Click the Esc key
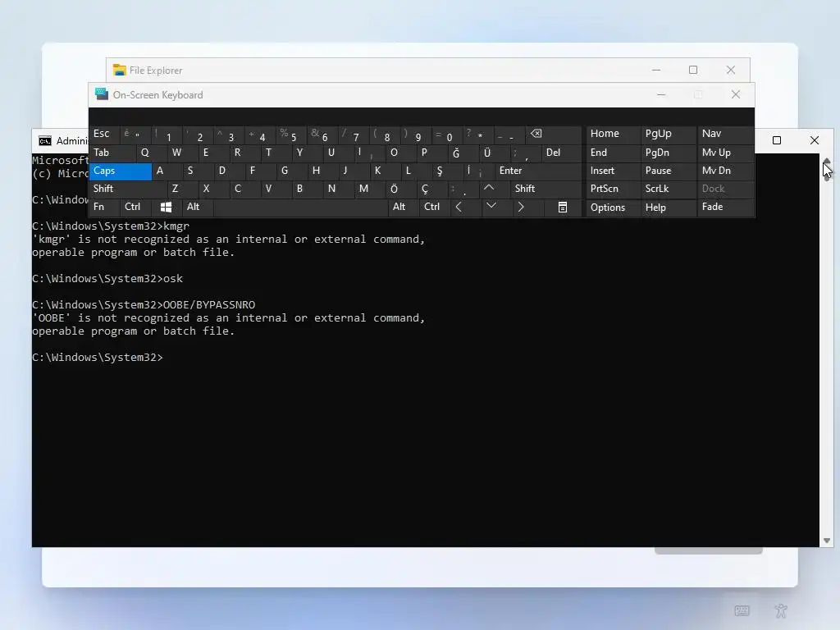 pyautogui.click(x=104, y=134)
